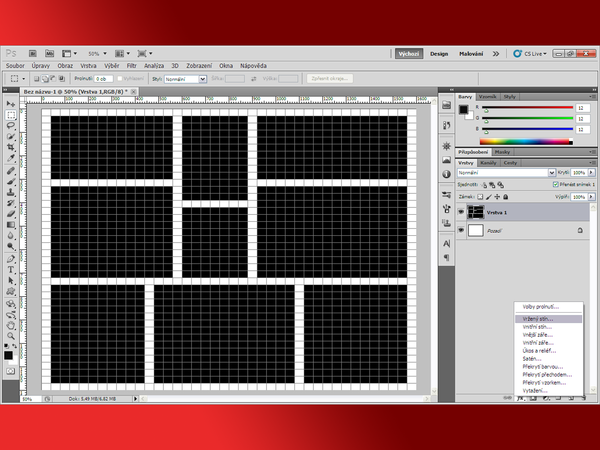
Task: Switch to the Kanály tab
Action: [489, 162]
